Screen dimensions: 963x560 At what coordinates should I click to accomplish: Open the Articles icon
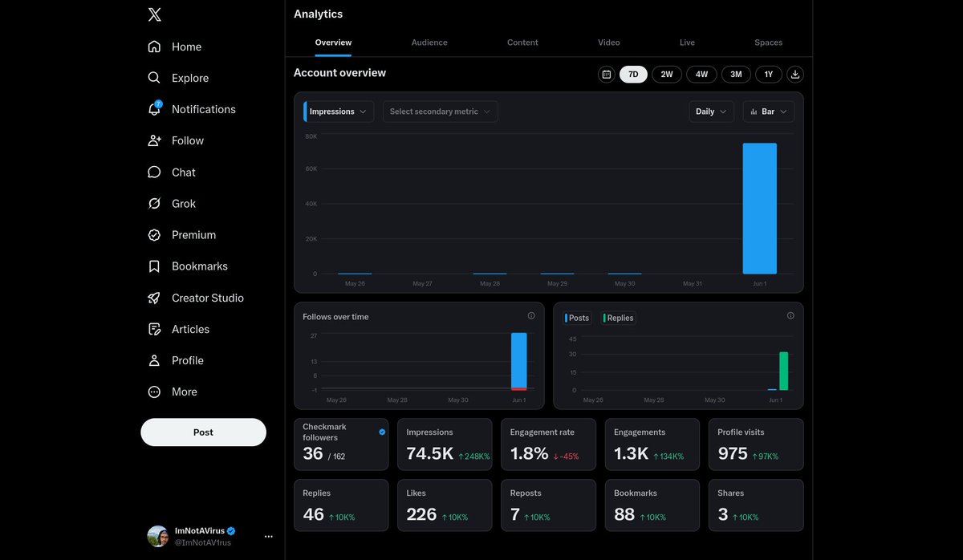click(154, 329)
